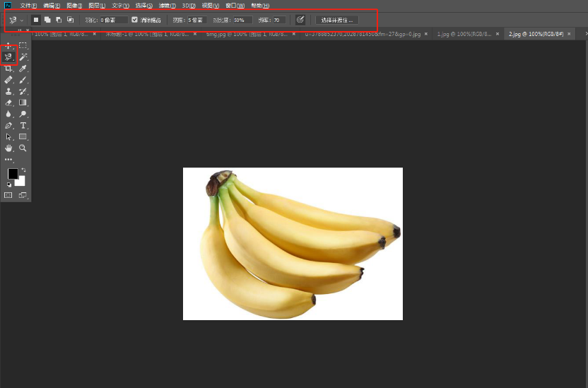Close the 2.jpg document tab

pyautogui.click(x=569, y=34)
